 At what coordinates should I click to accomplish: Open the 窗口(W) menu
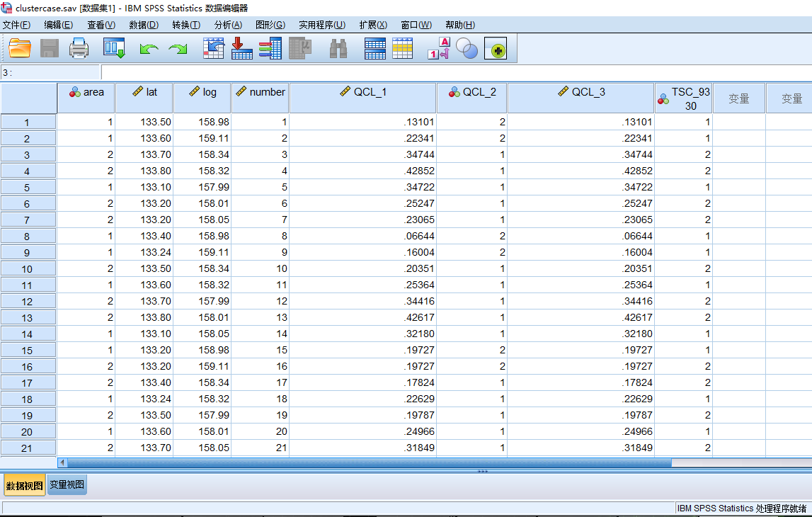coord(416,25)
